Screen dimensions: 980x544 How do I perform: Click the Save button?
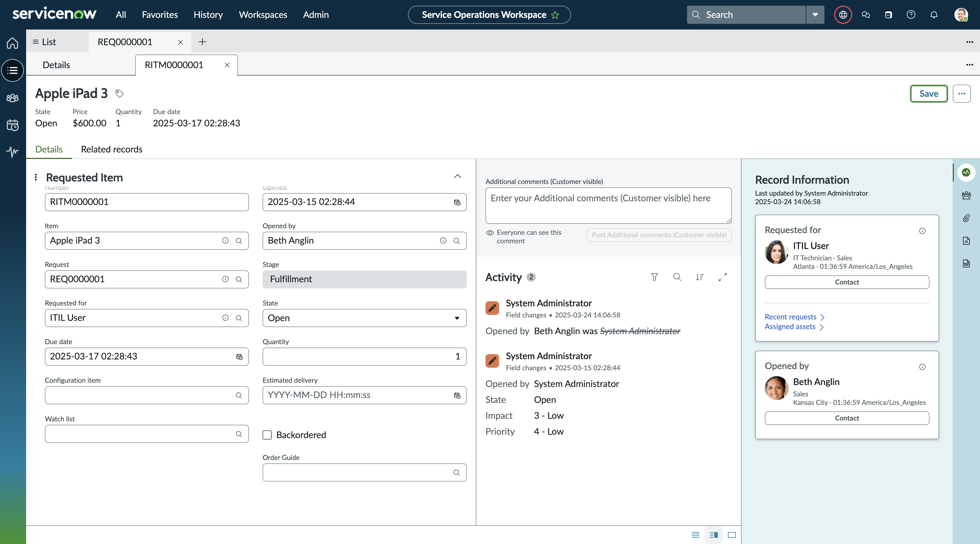pos(929,94)
